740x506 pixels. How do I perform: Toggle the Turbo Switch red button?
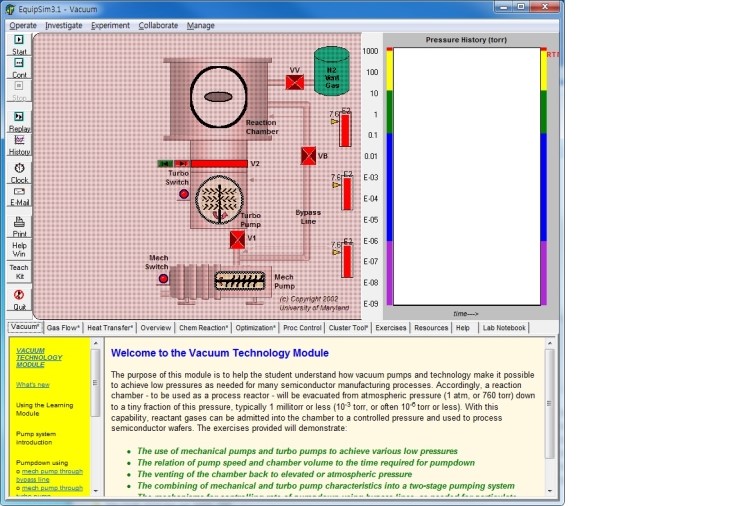click(x=184, y=194)
